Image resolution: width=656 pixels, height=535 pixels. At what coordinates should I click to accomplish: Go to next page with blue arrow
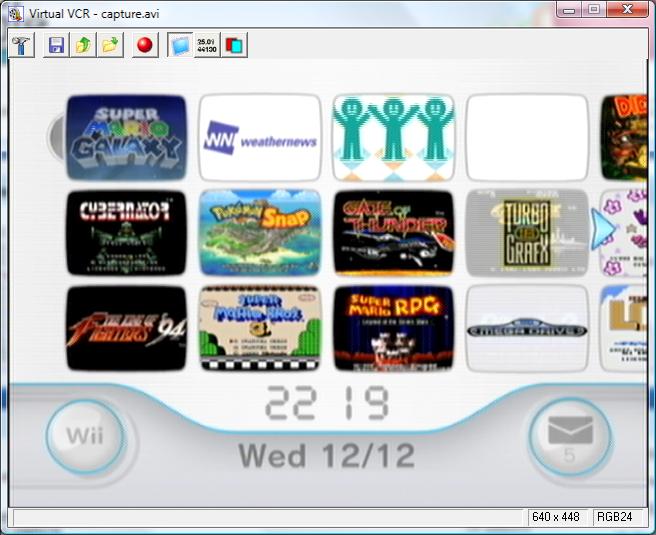tap(602, 230)
